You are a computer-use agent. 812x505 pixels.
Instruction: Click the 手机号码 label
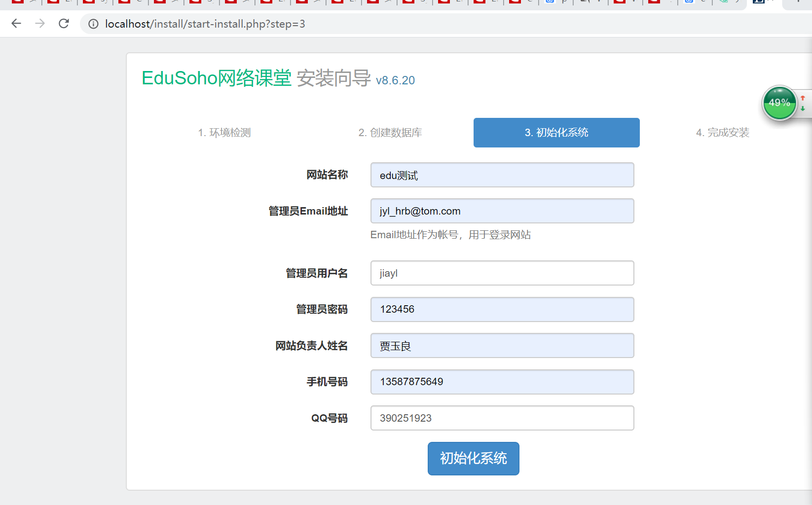(327, 382)
